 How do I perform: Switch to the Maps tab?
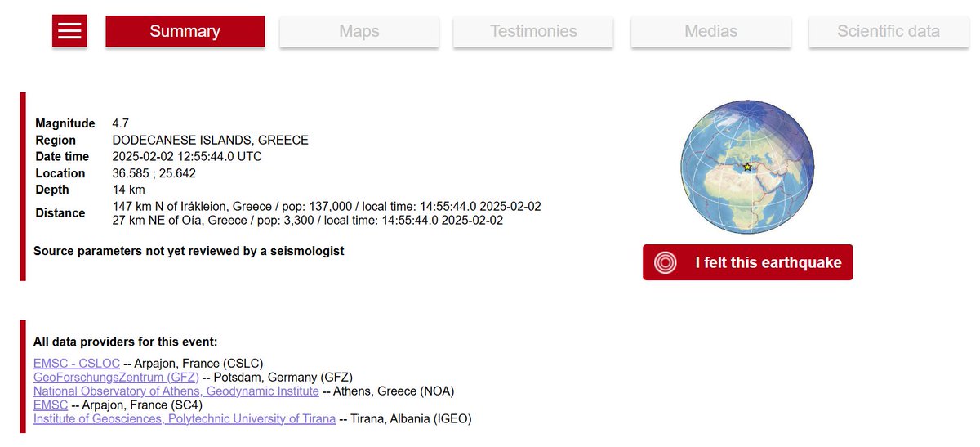(359, 31)
